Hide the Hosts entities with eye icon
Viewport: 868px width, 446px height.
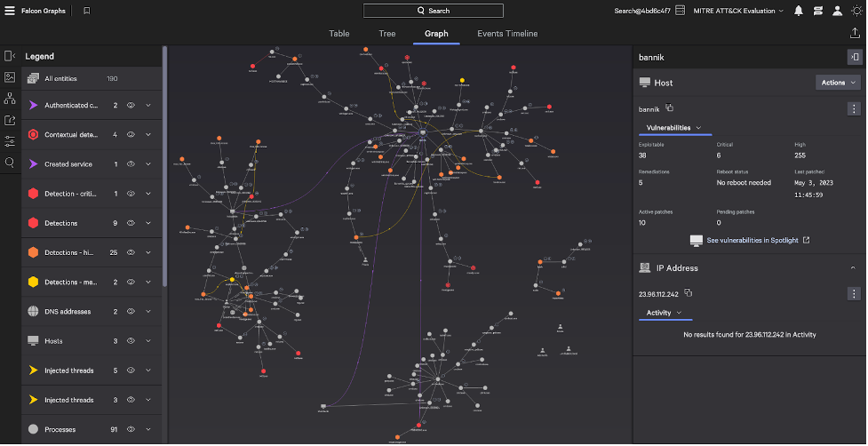coord(131,340)
